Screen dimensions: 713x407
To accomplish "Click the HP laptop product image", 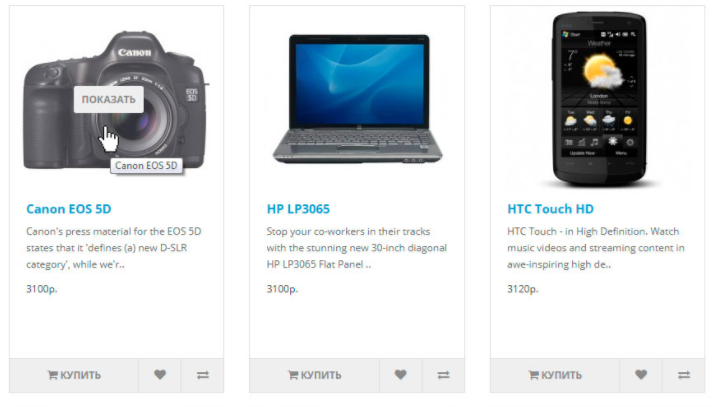I will pos(357,98).
